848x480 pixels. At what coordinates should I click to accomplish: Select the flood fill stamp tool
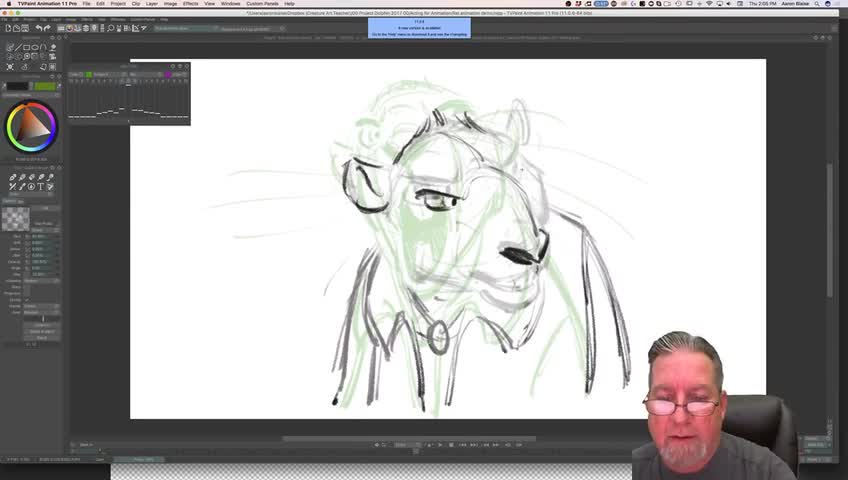[x=52, y=48]
